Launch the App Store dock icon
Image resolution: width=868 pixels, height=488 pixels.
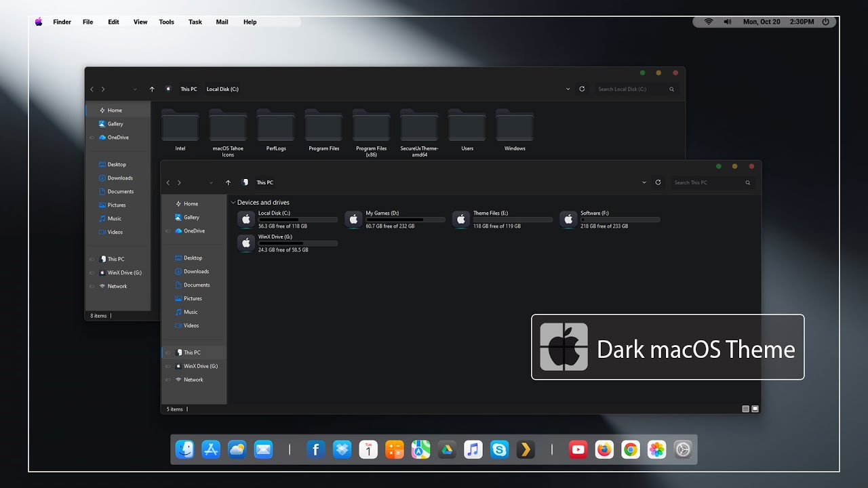211,449
